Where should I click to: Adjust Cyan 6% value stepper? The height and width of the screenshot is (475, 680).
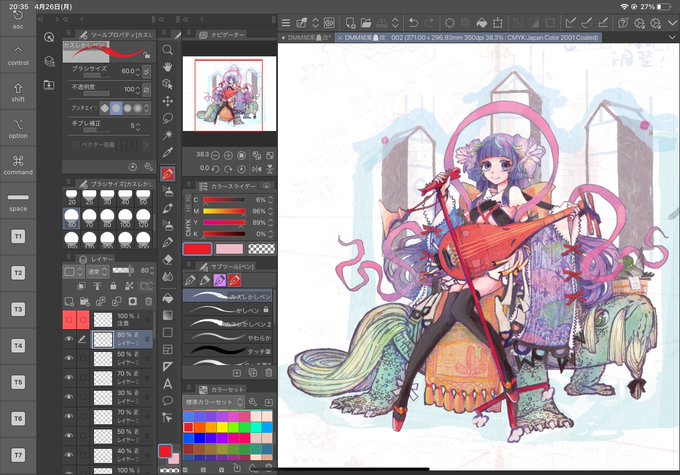[x=270, y=200]
